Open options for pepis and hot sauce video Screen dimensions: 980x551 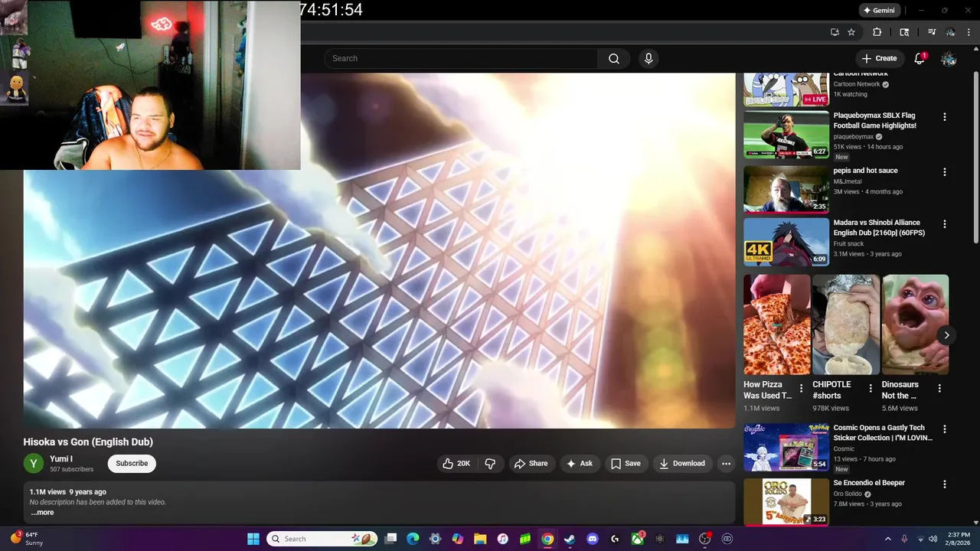945,172
